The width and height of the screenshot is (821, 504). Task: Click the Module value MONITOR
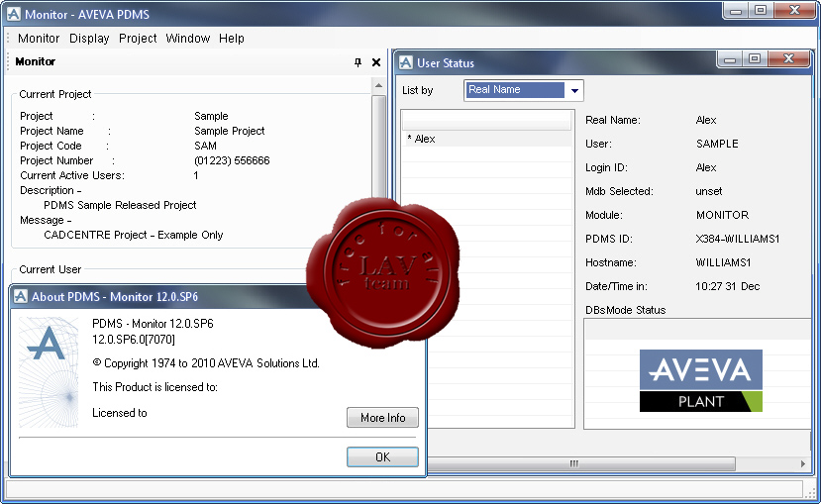tap(722, 215)
